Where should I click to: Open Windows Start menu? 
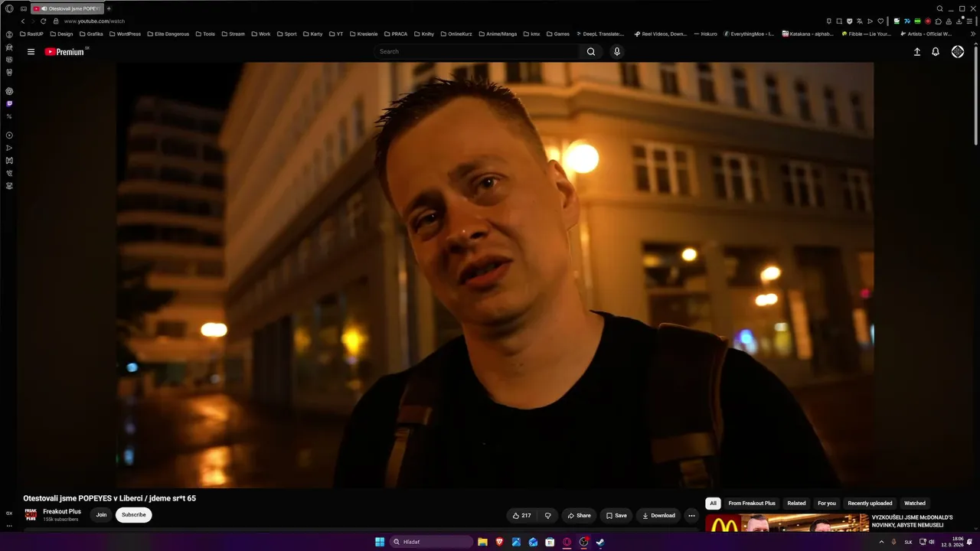[x=380, y=542]
